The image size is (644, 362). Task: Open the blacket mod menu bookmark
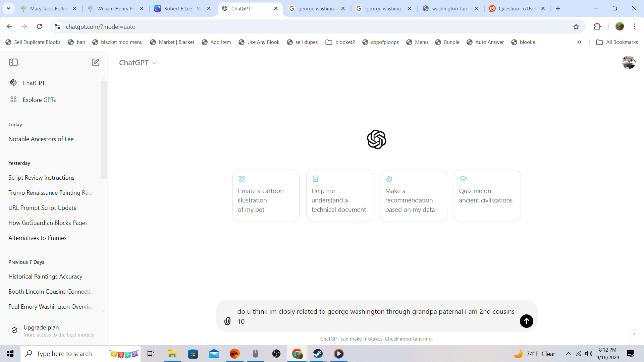[x=117, y=42]
